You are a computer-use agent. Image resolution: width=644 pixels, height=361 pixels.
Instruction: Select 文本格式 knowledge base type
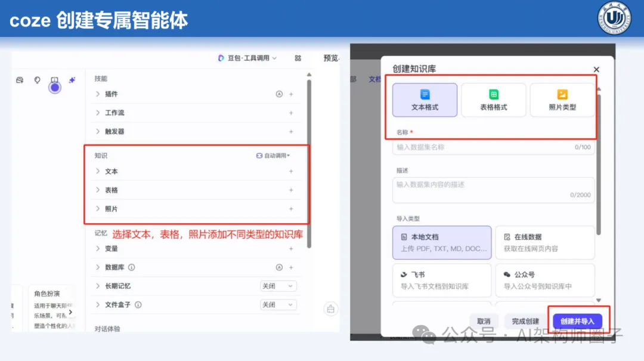point(425,100)
